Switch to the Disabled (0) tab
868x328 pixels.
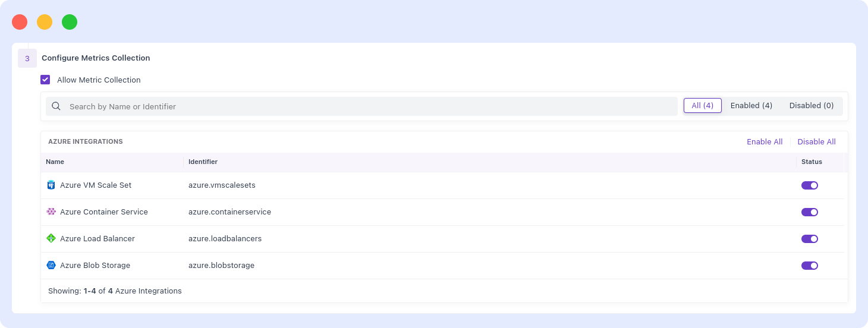pyautogui.click(x=811, y=106)
